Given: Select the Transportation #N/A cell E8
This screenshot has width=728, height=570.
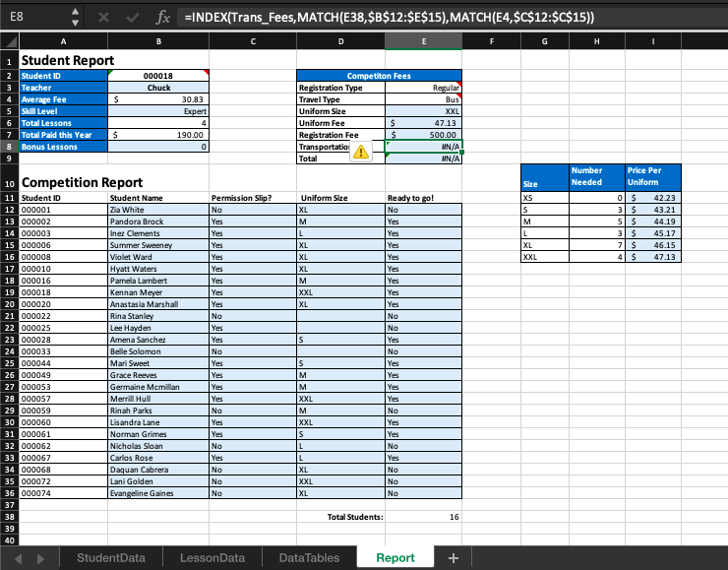Looking at the screenshot, I should [x=423, y=147].
